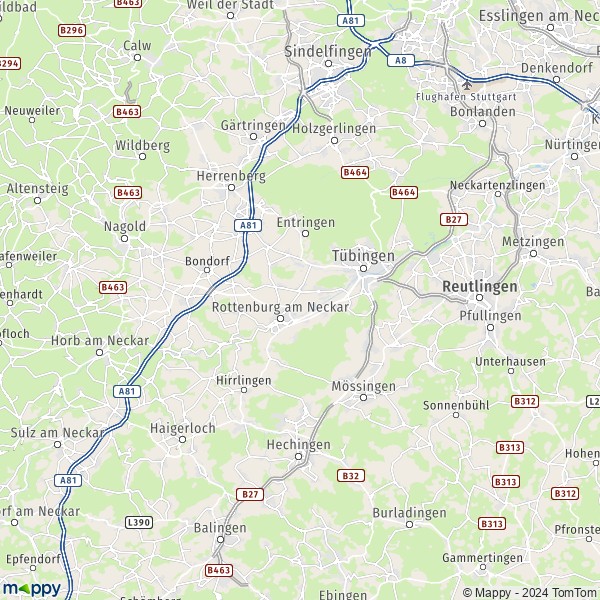
Task: Select the Tübingen city marker
Action: coord(364,269)
